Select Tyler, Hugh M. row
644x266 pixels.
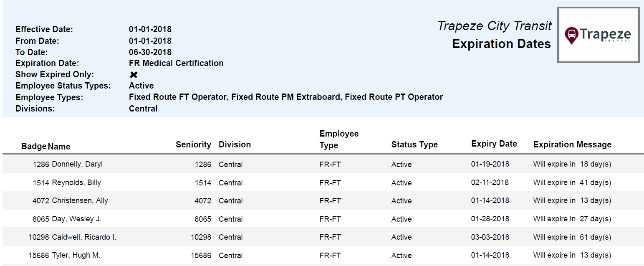tap(76, 255)
